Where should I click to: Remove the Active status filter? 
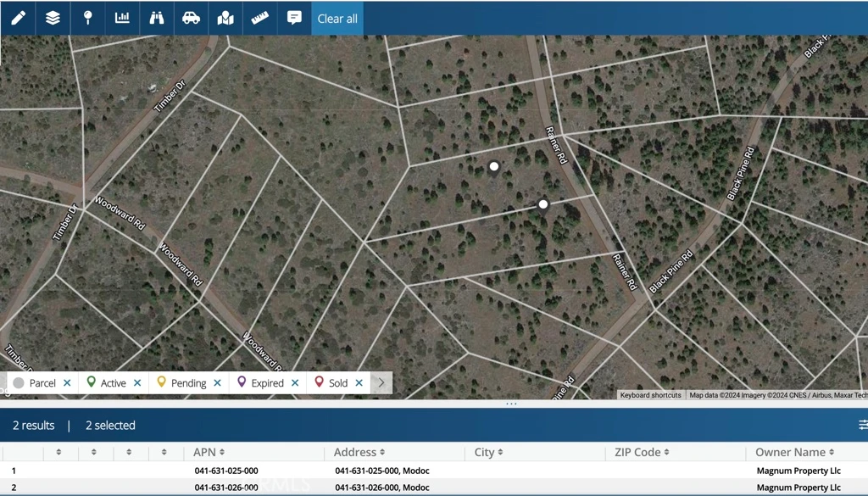137,383
